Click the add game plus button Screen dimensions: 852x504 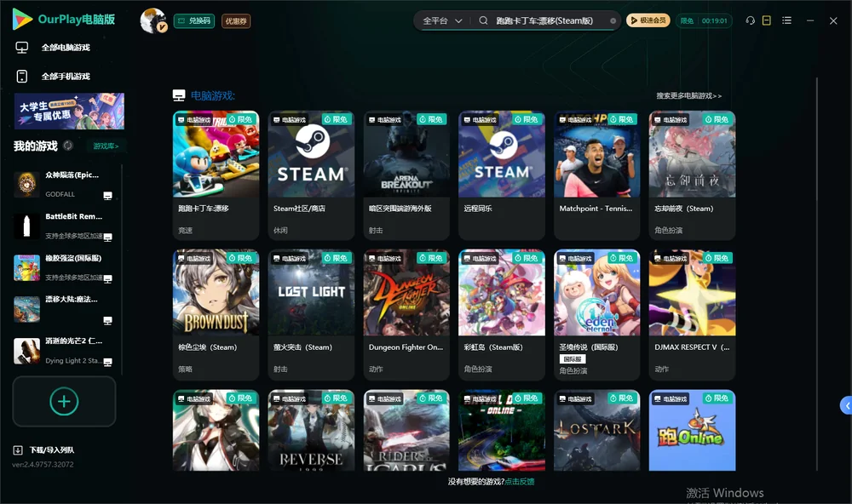tap(64, 401)
